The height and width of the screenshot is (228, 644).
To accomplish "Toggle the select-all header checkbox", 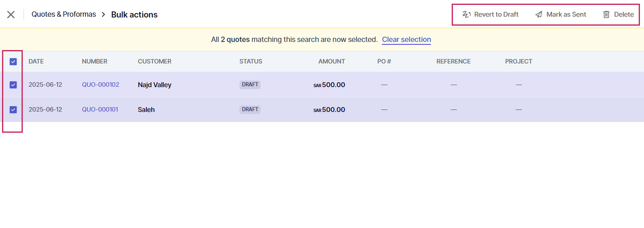I will pos(13,61).
